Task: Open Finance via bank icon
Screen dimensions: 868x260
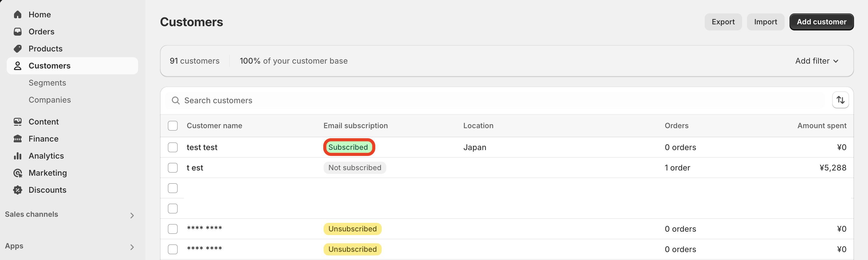Action: [18, 139]
